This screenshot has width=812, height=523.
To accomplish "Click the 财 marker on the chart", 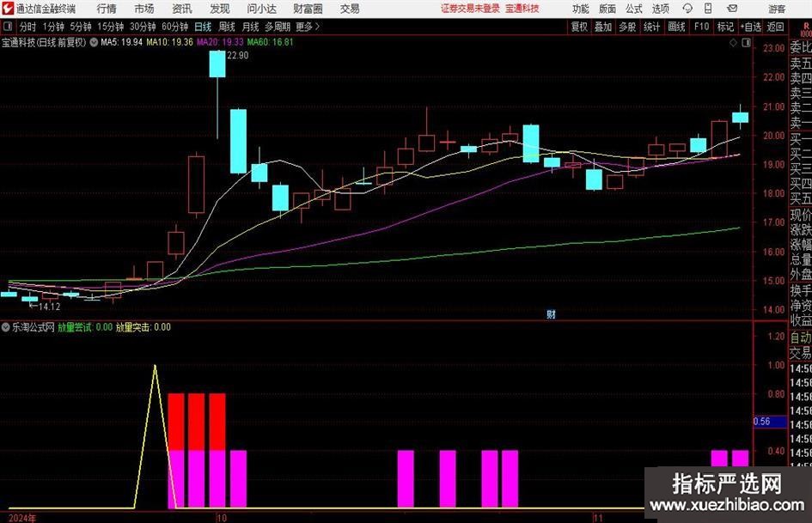I will click(551, 314).
